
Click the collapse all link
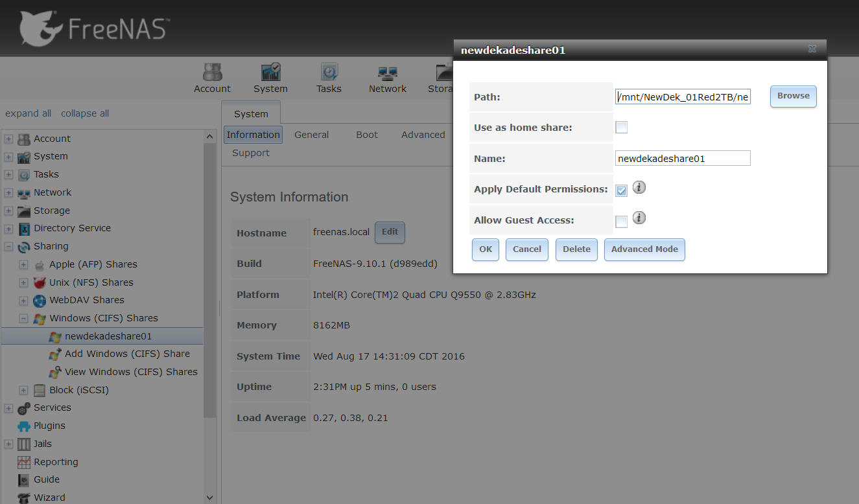[x=85, y=113]
